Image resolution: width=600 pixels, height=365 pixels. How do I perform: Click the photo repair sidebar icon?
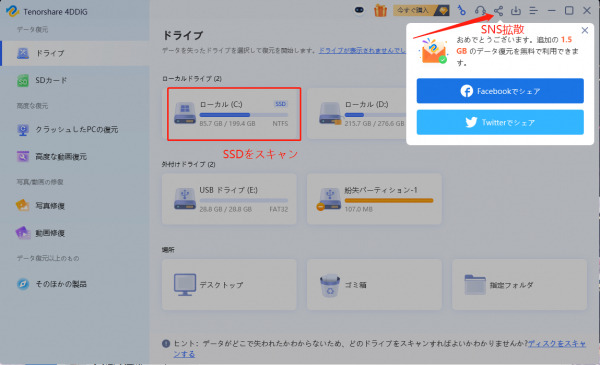[x=23, y=206]
